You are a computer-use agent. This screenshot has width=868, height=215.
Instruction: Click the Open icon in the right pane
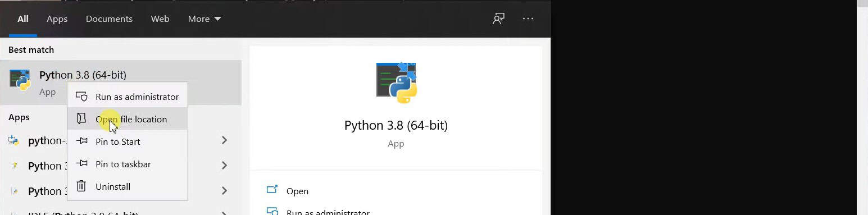point(272,190)
